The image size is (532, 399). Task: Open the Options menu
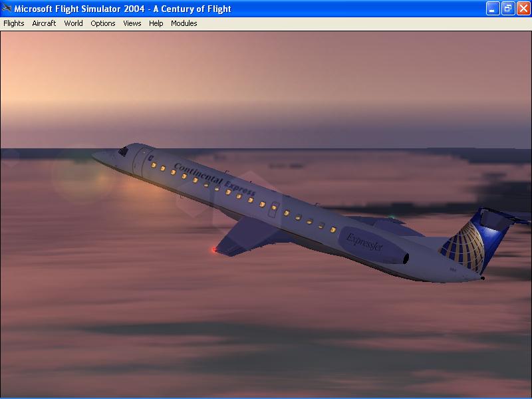[103, 23]
